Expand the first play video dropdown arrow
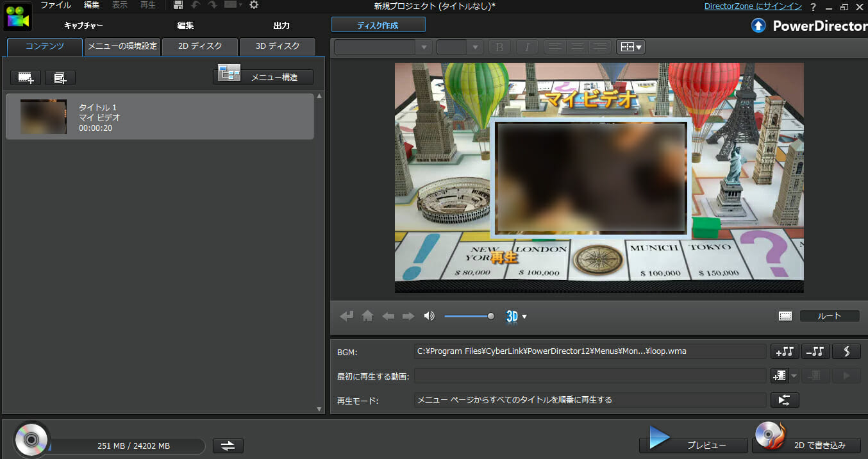The image size is (868, 459). pos(794,376)
